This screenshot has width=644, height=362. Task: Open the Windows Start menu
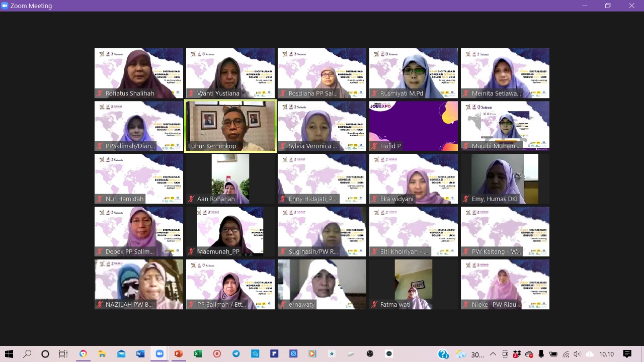9,354
